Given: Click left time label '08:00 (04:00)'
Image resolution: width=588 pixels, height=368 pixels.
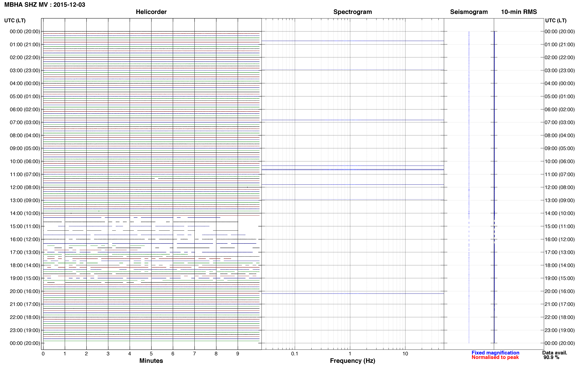Looking at the screenshot, I should [x=25, y=135].
